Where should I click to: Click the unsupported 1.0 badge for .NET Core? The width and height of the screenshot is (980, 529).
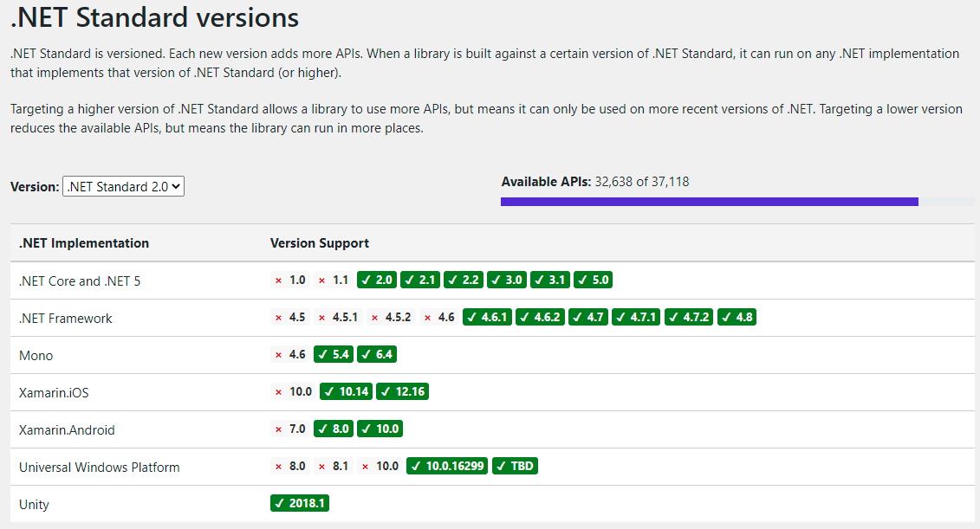290,280
